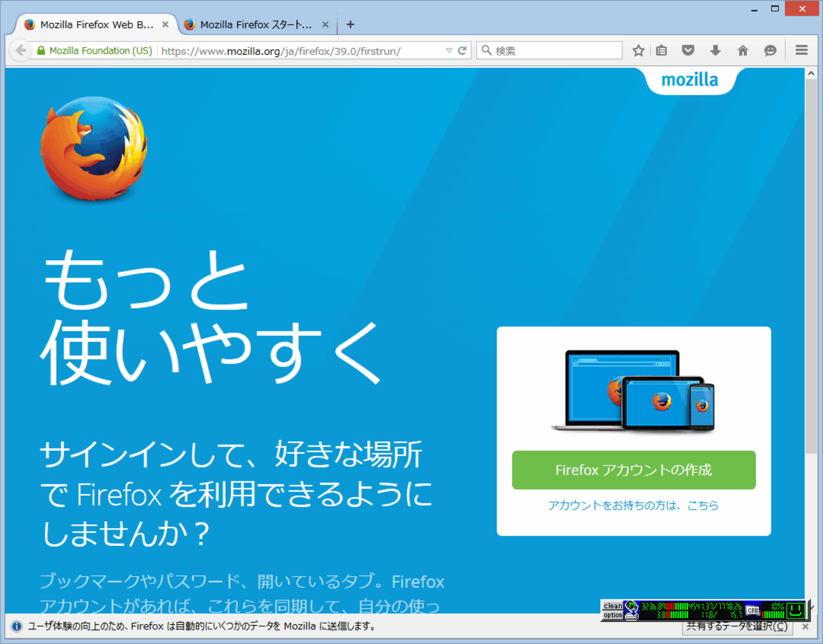Open Firefox Hello chat bubble icon
The width and height of the screenshot is (823, 644).
(x=770, y=51)
